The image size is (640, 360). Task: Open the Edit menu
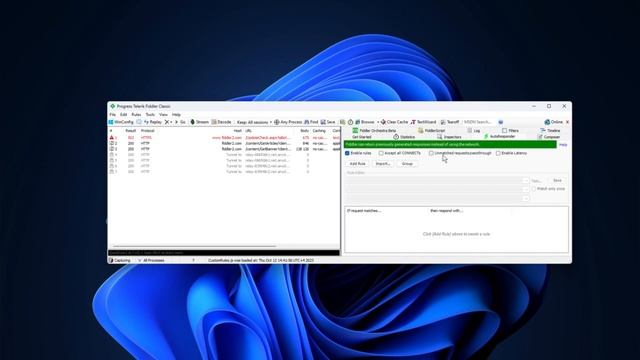point(124,115)
